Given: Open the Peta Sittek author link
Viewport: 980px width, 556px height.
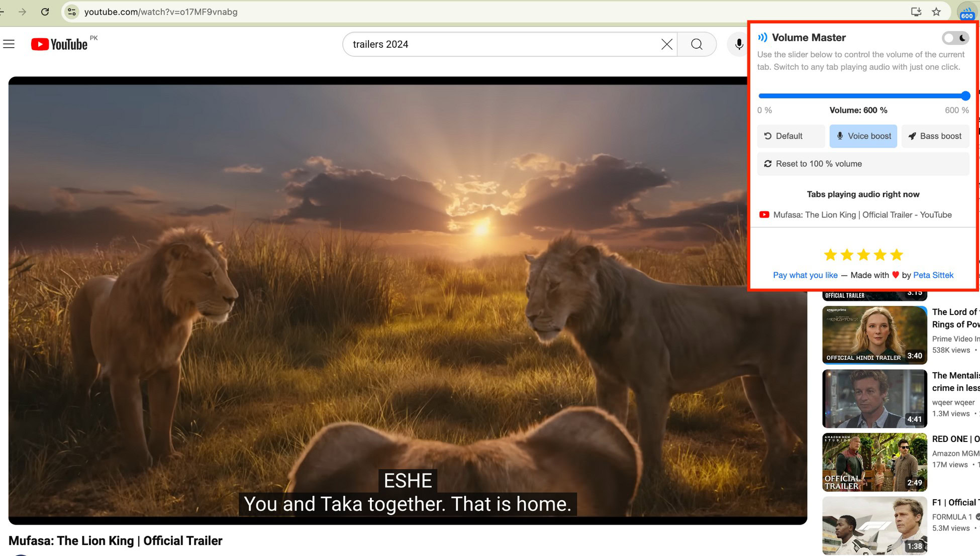Looking at the screenshot, I should coord(933,275).
